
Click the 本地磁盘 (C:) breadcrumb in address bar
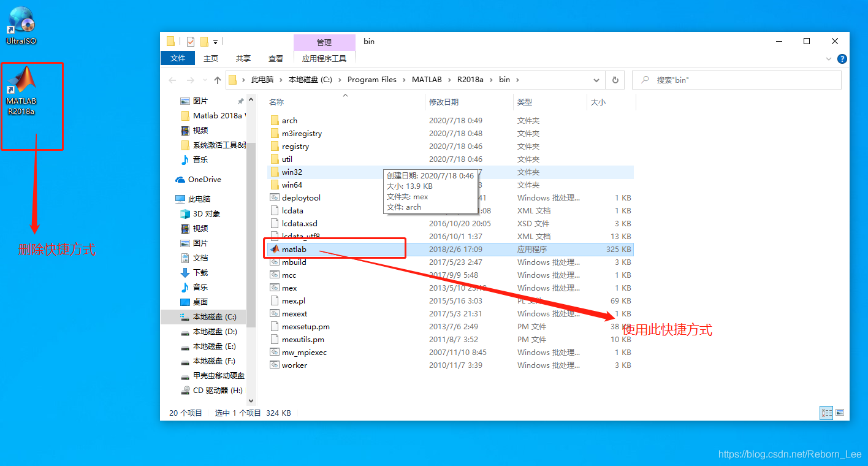[310, 80]
